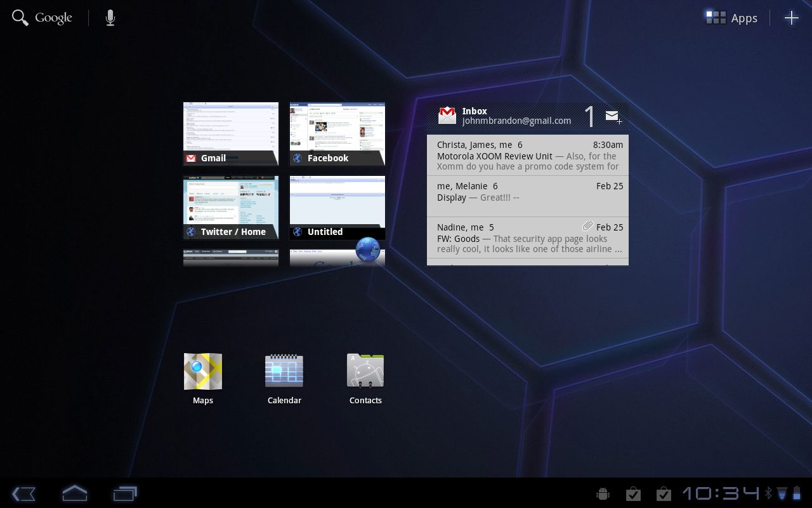Open Google search magnifier icon

[20, 18]
